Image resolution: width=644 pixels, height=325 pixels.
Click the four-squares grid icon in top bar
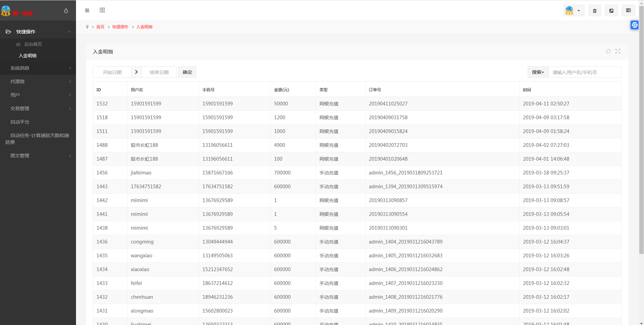[x=102, y=10]
